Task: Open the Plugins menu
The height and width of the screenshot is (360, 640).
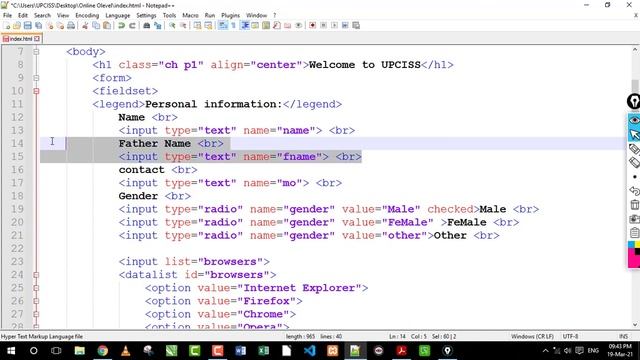Action: [231, 15]
